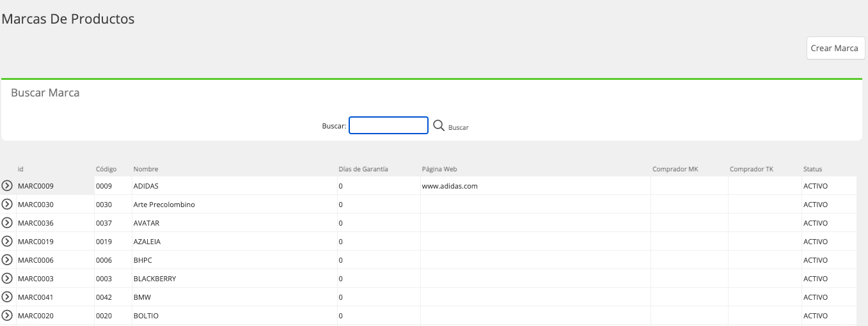Click the Comprador TK column header
Screen dimensions: 868x326
(x=752, y=169)
